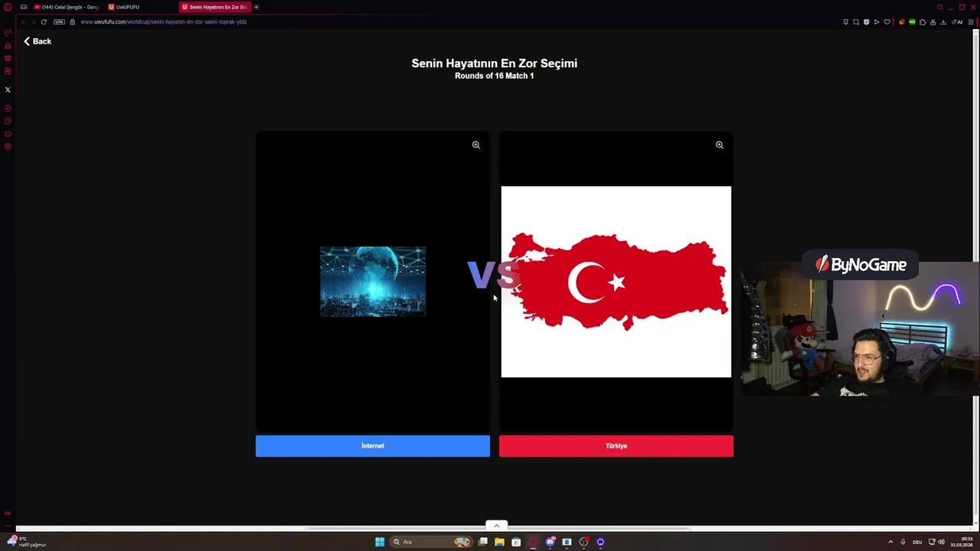Click the taskbar search box labeled Ara

[431, 542]
